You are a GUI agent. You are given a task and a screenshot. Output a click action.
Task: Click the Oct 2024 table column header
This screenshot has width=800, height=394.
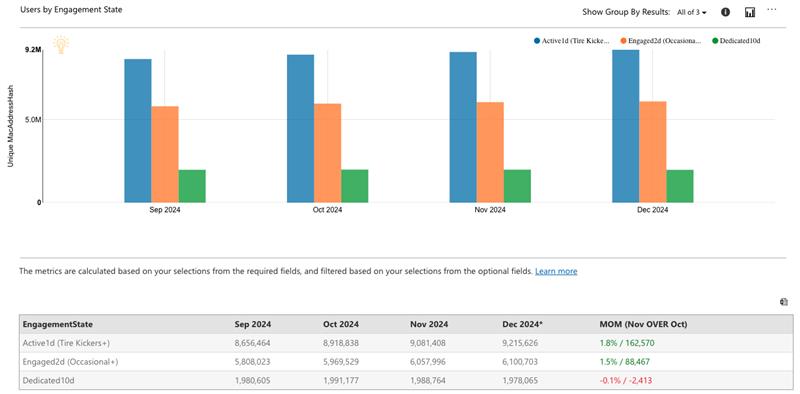coord(341,324)
